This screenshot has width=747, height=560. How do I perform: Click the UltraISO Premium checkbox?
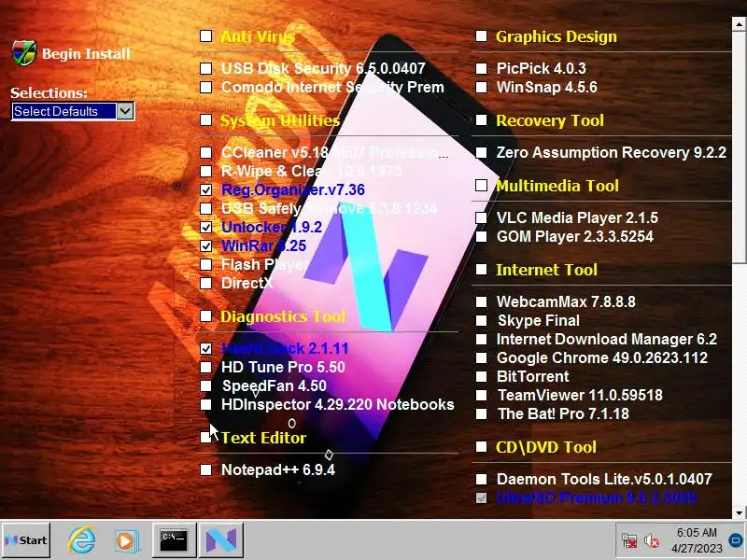[x=482, y=497]
